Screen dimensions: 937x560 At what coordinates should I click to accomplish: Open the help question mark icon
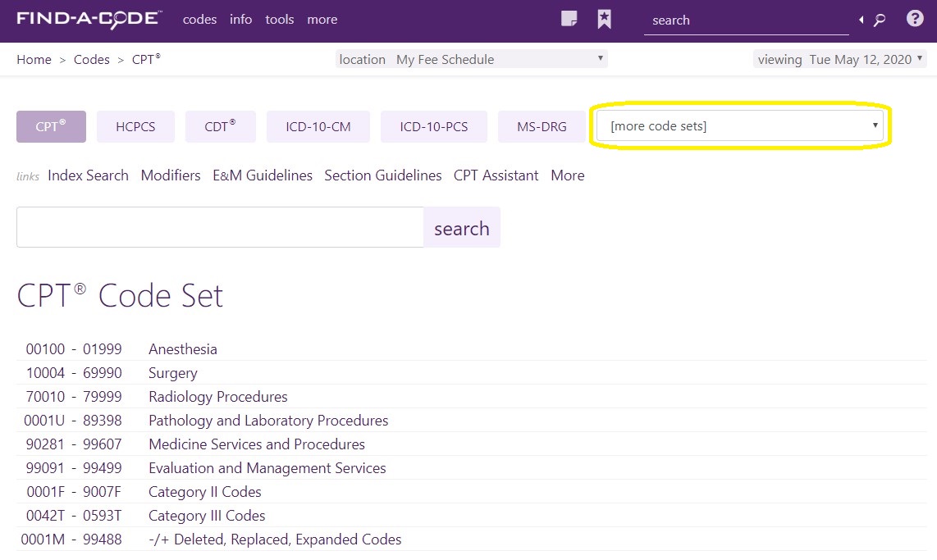click(914, 19)
